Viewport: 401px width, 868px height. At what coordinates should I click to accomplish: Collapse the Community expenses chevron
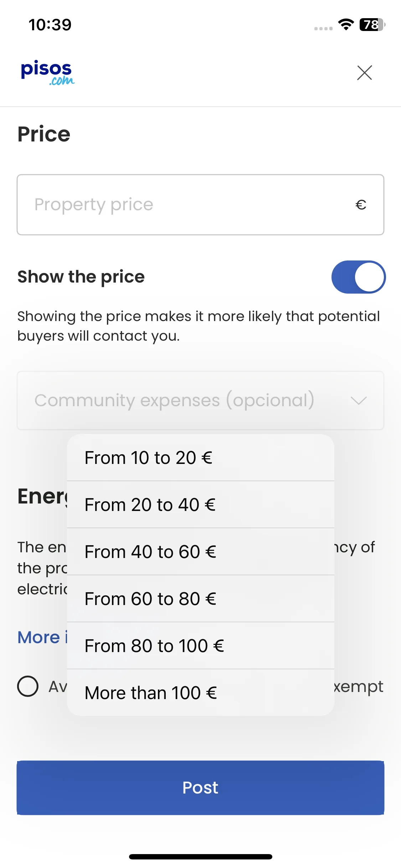tap(359, 401)
